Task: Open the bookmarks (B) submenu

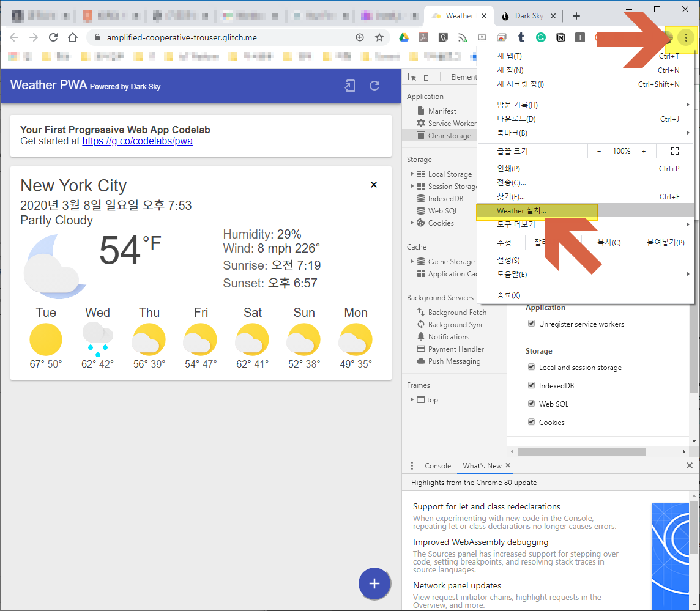Action: tap(585, 133)
